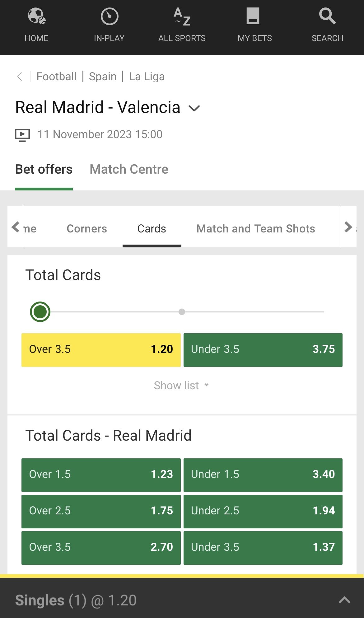Switch to the Match Centre tab
364x618 pixels.
pos(129,169)
